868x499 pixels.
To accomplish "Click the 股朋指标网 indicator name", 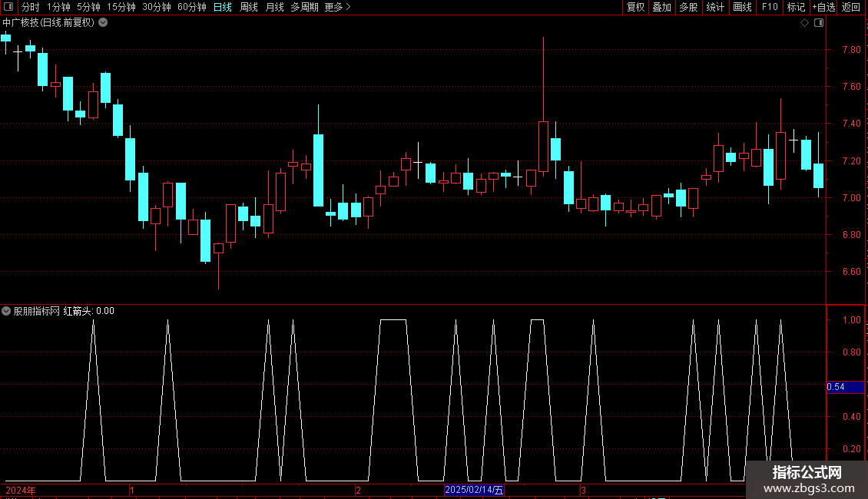I will click(x=37, y=311).
